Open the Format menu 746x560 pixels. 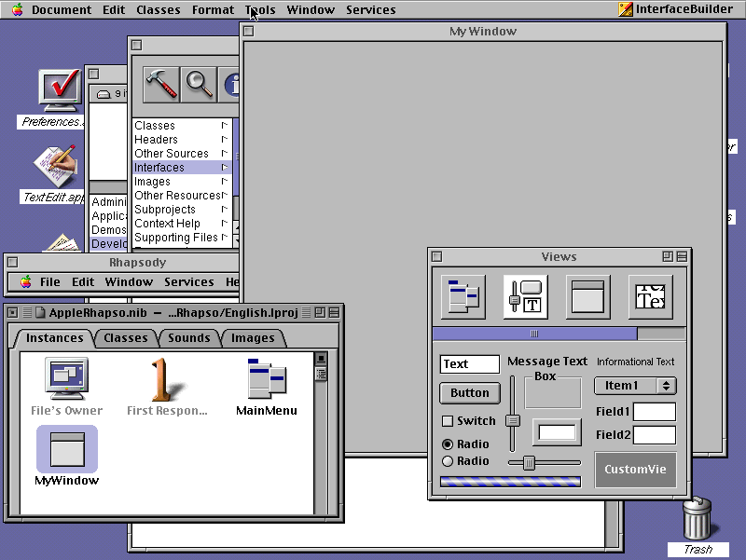tap(214, 9)
